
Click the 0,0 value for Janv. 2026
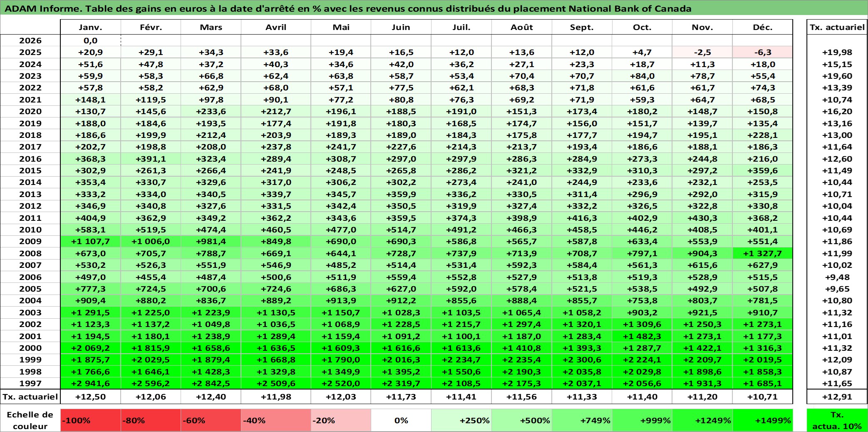click(91, 40)
